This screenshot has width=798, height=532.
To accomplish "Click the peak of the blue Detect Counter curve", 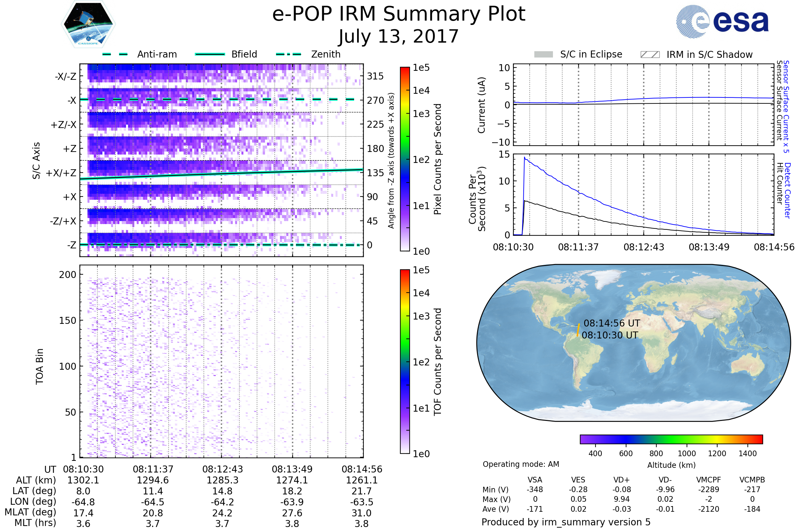I will coord(525,157).
